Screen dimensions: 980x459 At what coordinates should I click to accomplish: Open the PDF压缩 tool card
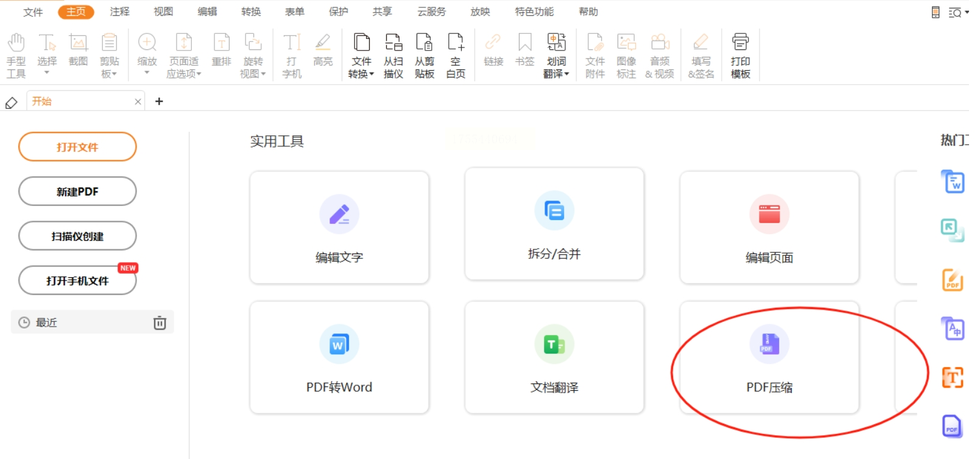tap(769, 358)
